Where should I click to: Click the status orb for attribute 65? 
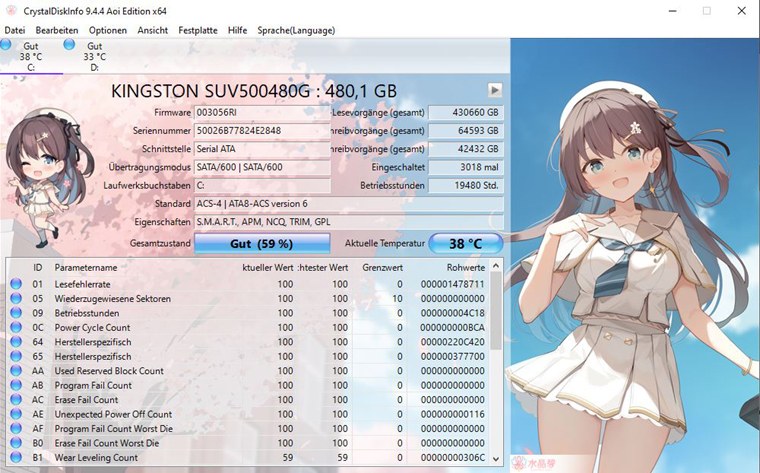tap(16, 356)
